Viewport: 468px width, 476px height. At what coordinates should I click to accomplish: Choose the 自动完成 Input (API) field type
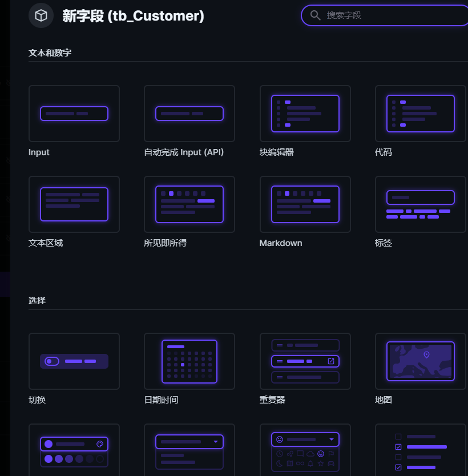[189, 114]
